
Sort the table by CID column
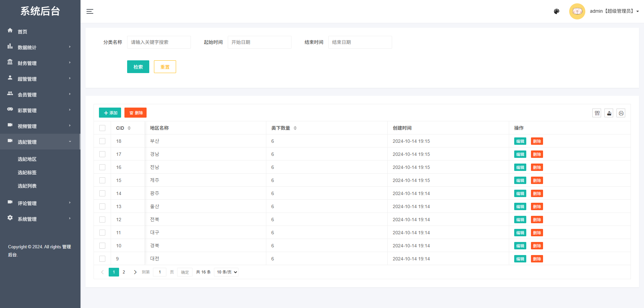pos(129,128)
